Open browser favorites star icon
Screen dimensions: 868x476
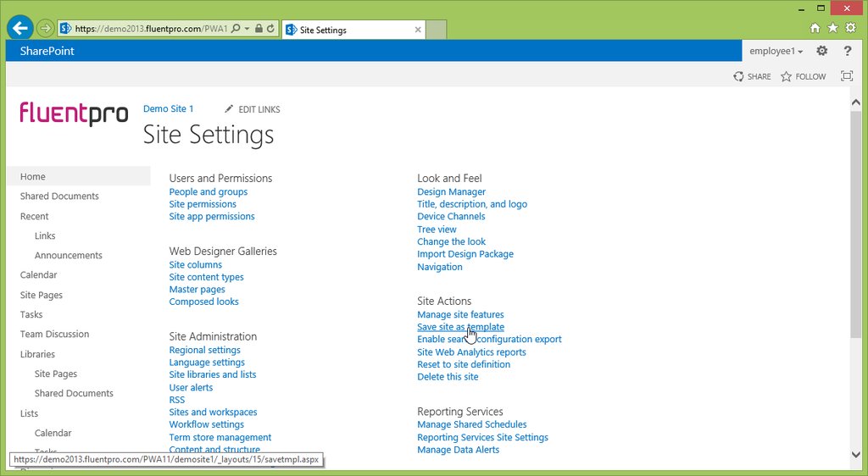point(832,28)
